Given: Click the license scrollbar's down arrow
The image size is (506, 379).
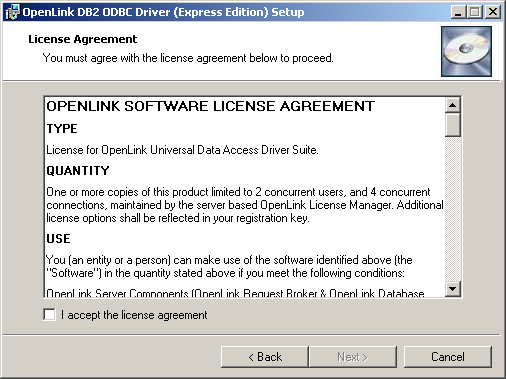Looking at the screenshot, I should (x=453, y=289).
